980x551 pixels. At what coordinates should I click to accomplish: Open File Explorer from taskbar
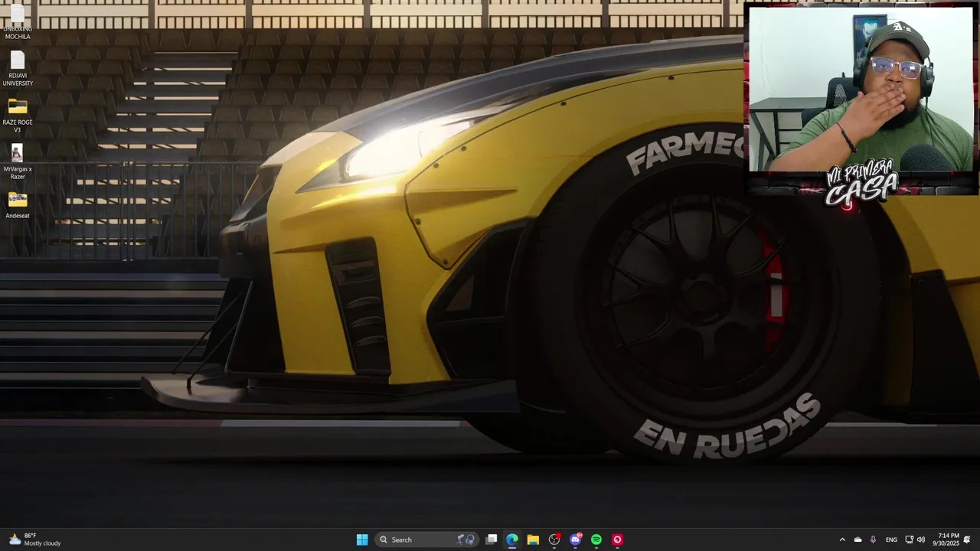pyautogui.click(x=533, y=540)
